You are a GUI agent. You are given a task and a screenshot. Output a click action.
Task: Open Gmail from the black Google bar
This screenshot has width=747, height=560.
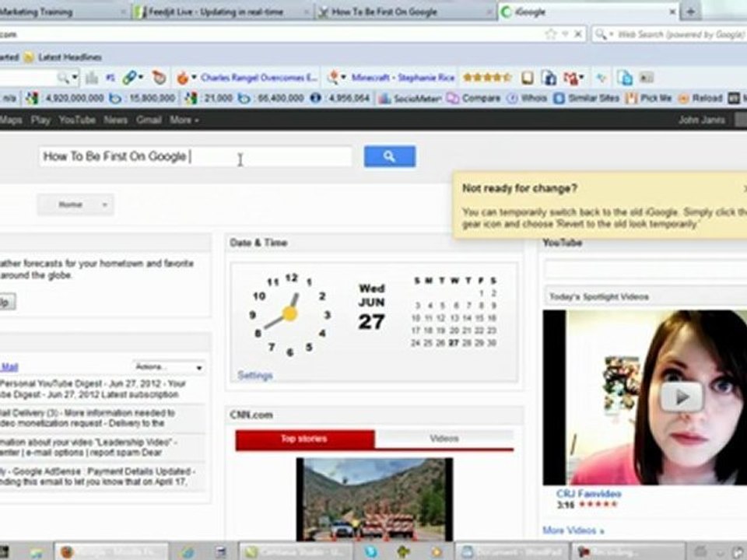149,120
